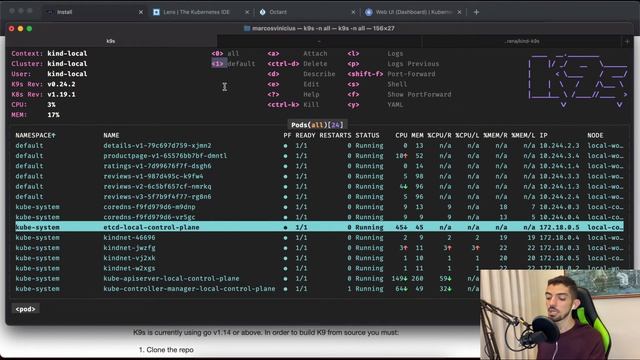Close the Web UI Dashboard tab
This screenshot has width=640, height=360.
coord(459,12)
